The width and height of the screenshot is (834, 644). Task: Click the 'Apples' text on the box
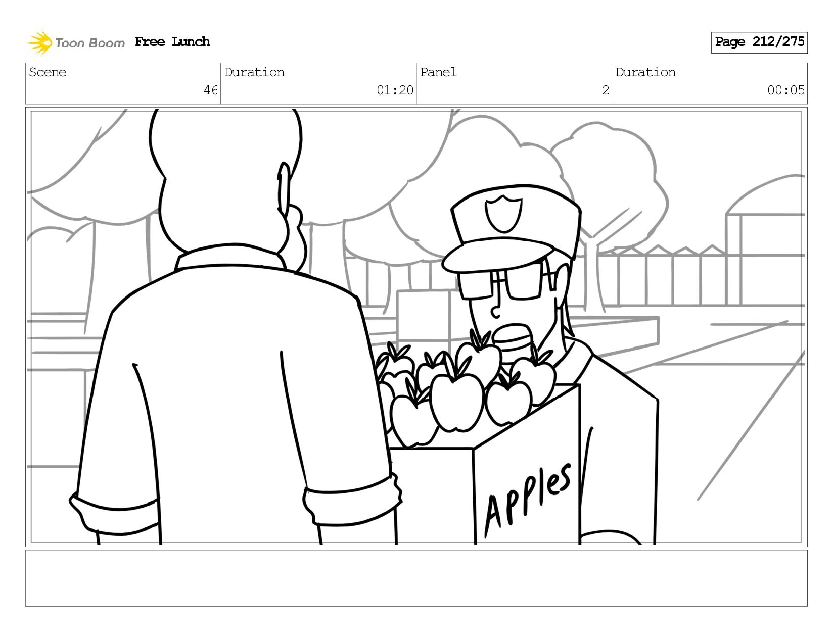528,500
